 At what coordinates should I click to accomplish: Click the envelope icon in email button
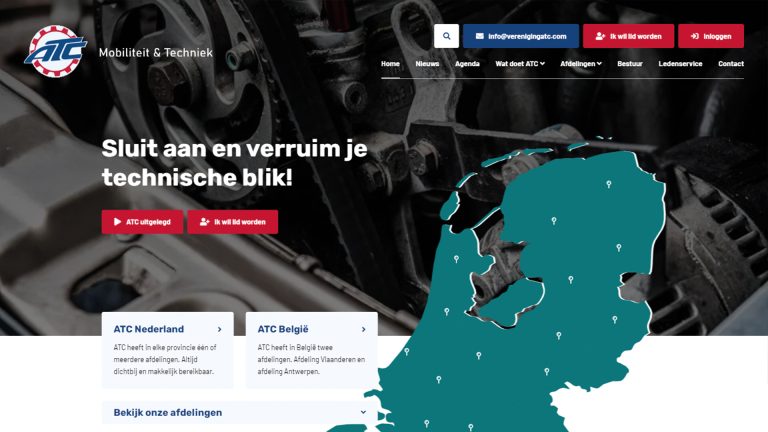[x=480, y=36]
